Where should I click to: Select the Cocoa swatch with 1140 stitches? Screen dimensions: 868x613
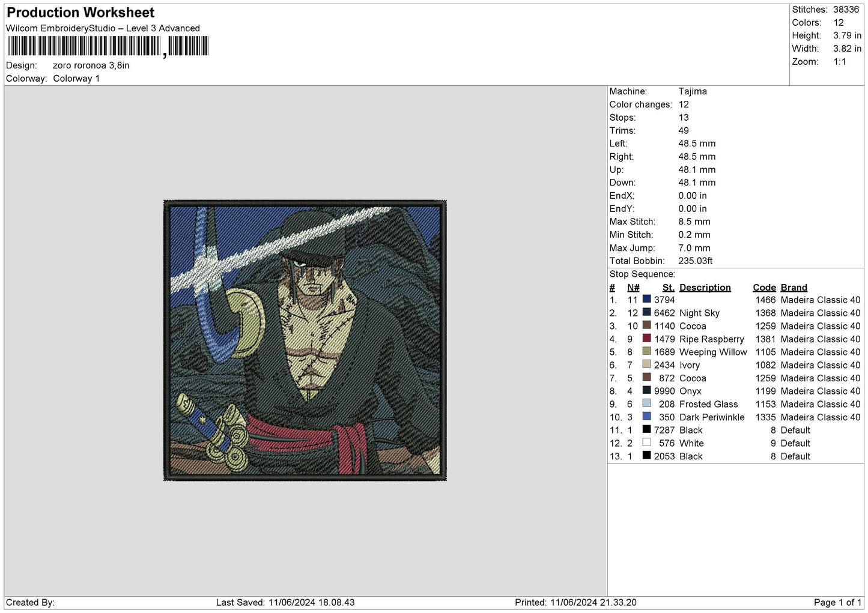[x=646, y=325]
